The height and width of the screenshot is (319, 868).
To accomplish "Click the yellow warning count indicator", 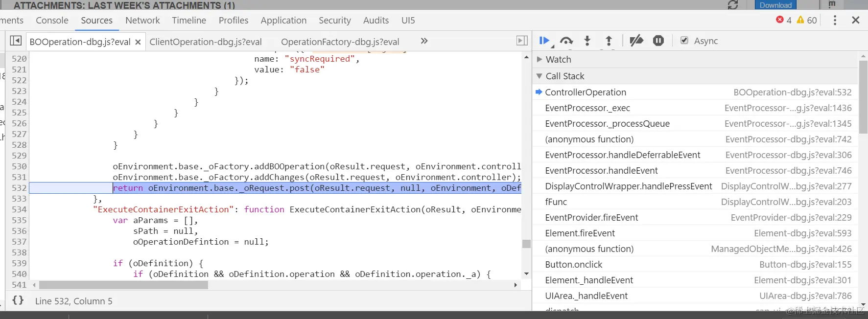I will tap(807, 20).
